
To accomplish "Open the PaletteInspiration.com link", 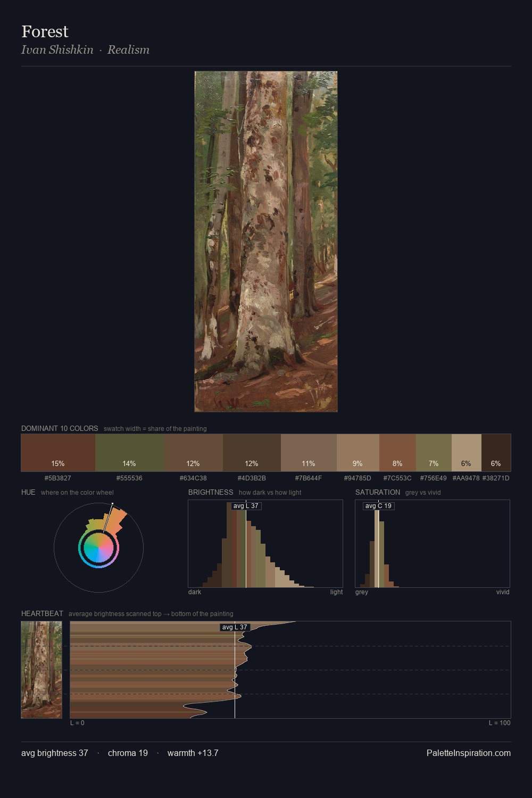I will tap(468, 753).
